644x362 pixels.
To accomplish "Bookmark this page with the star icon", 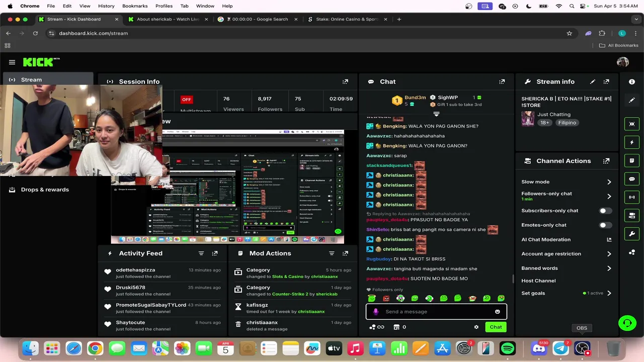I will pos(570,33).
